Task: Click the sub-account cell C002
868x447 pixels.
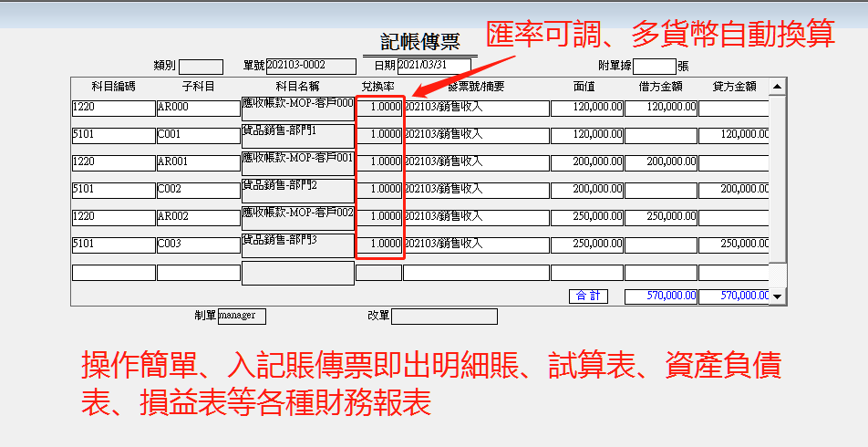Action: pos(198,190)
